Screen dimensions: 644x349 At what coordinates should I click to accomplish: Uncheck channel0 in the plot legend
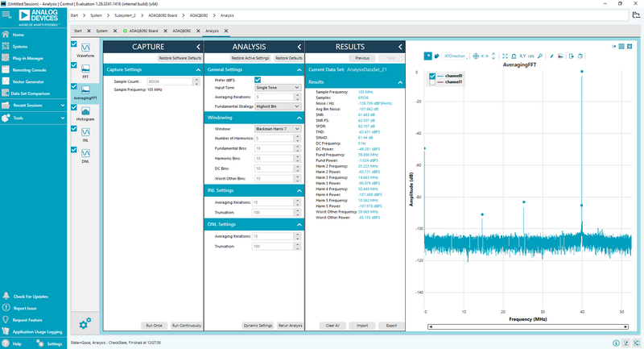coord(432,76)
